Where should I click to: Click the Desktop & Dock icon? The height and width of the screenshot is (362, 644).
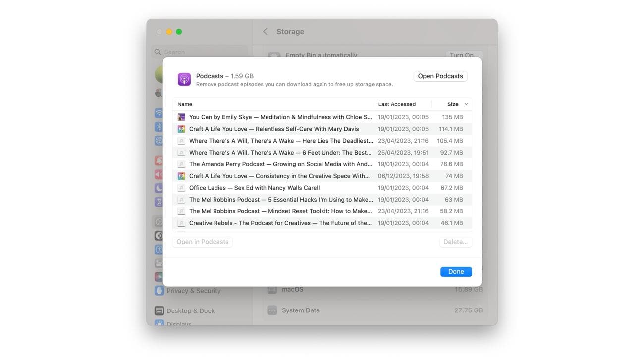pos(159,310)
